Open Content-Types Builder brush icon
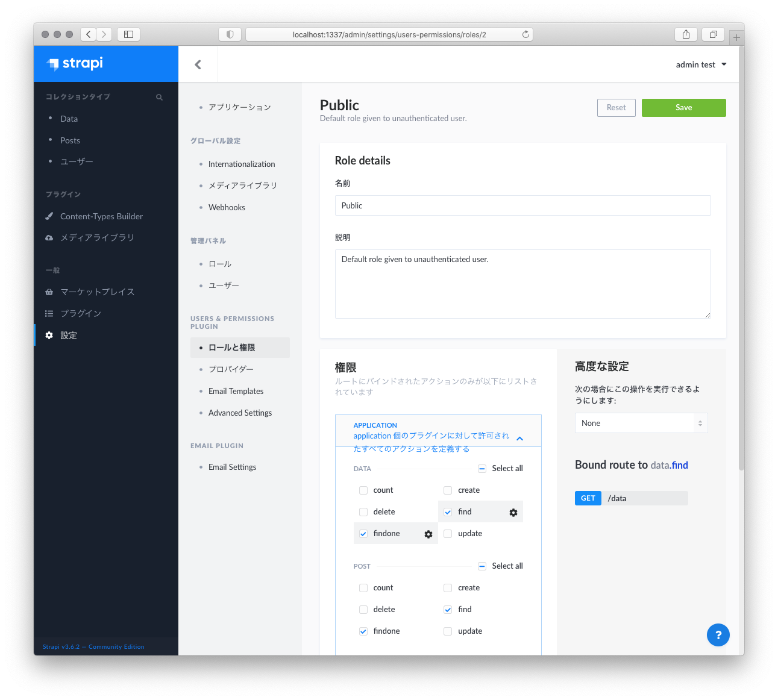 [x=49, y=216]
